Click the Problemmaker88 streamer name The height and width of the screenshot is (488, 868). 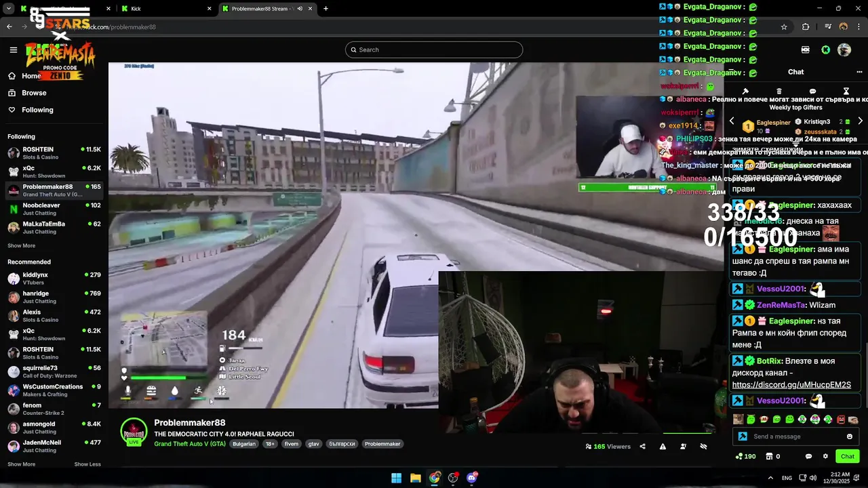point(189,423)
